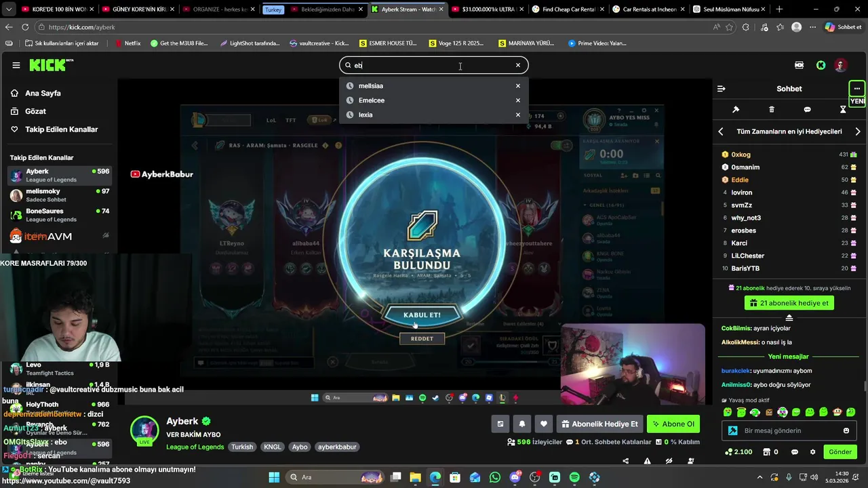
Task: Reload the browser page
Action: click(x=25, y=27)
